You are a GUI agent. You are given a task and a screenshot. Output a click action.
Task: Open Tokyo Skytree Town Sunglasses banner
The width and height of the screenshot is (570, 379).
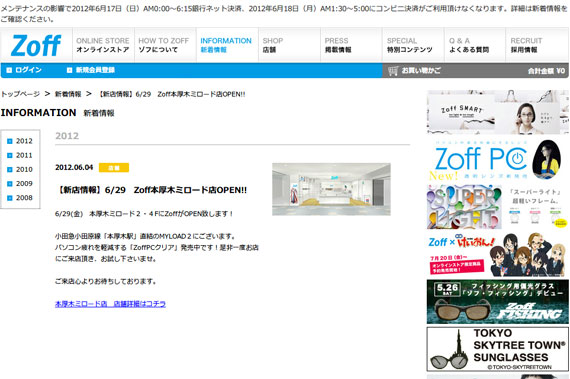(x=498, y=349)
